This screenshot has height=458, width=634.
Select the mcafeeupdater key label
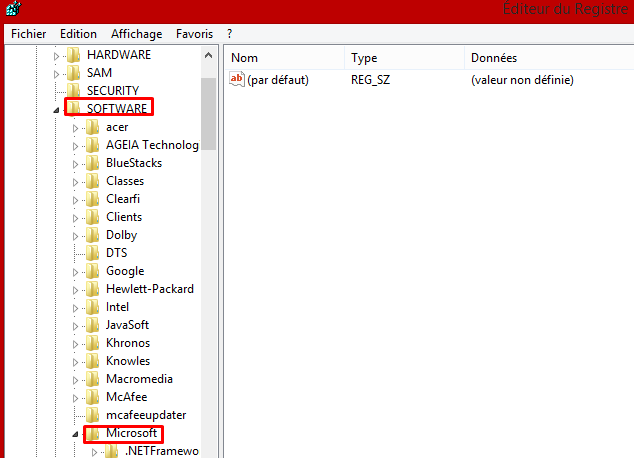point(146,415)
